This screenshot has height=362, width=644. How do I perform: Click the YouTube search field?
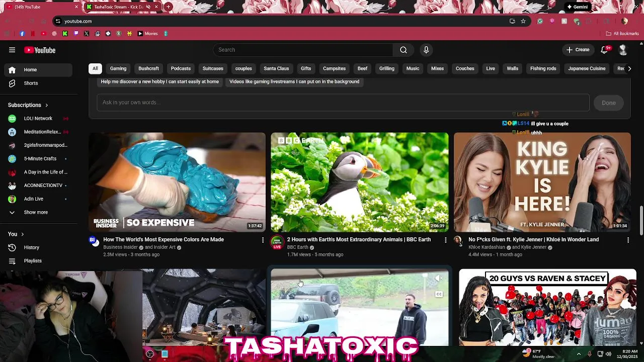(303, 50)
